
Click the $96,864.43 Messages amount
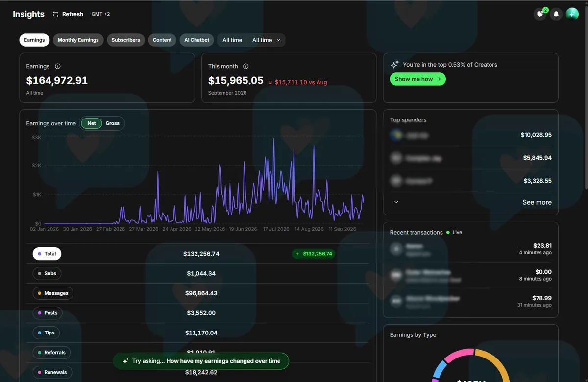pos(200,293)
